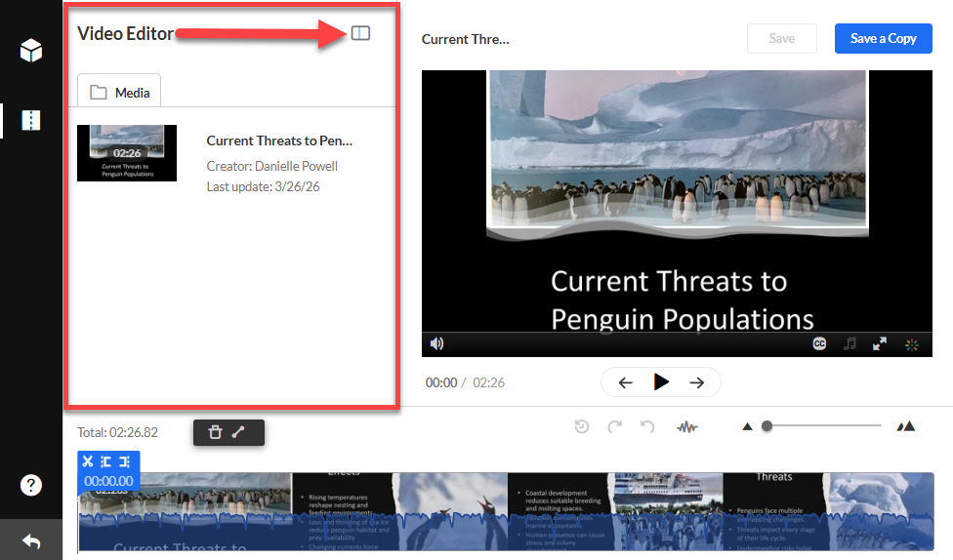Screen dimensions: 953x560
Task: Click the reset timeline icon
Action: [x=582, y=426]
